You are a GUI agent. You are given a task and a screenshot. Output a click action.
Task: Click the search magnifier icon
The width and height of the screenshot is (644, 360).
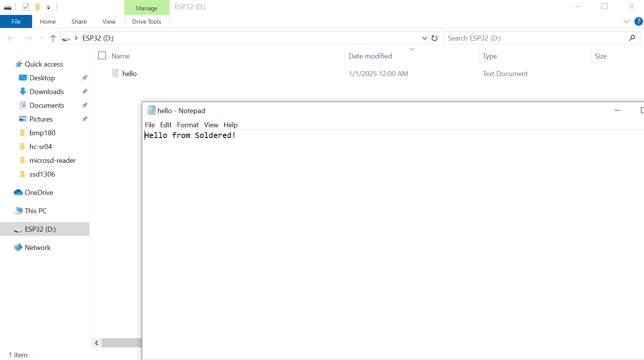point(632,38)
